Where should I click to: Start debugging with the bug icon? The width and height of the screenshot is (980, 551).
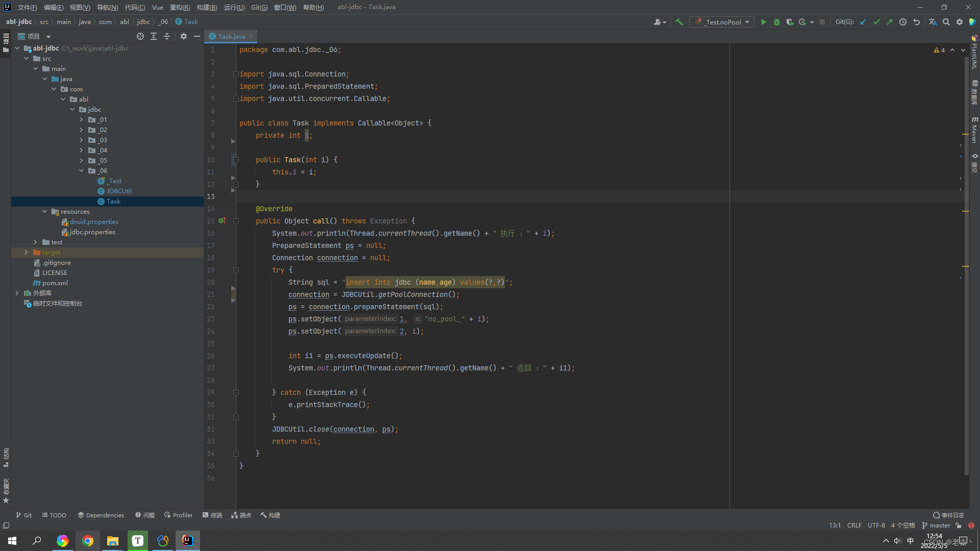tap(777, 22)
